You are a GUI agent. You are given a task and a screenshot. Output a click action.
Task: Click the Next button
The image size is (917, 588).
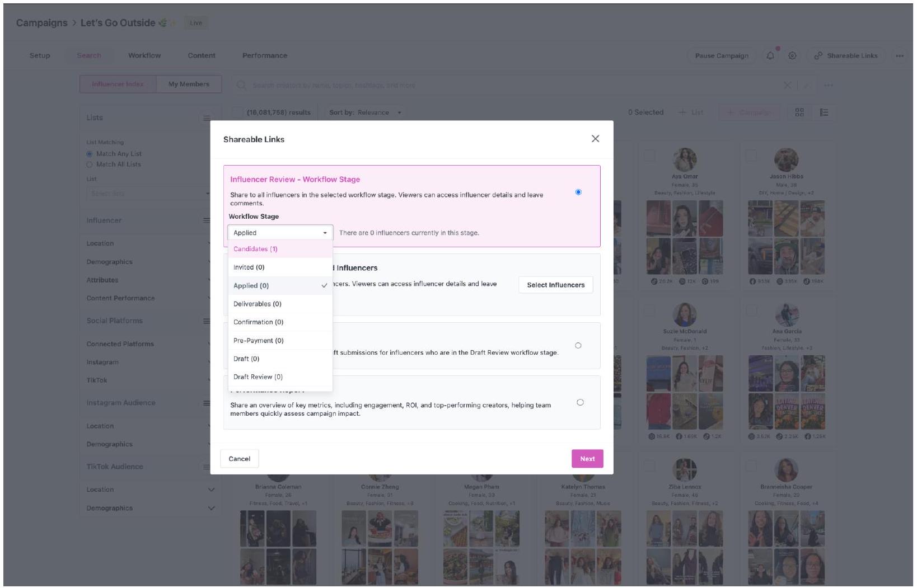(587, 459)
